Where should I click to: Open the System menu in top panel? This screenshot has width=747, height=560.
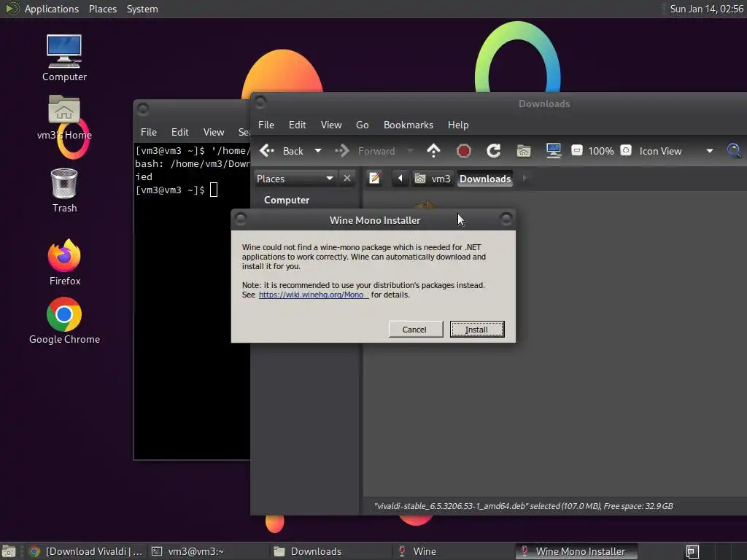(142, 9)
